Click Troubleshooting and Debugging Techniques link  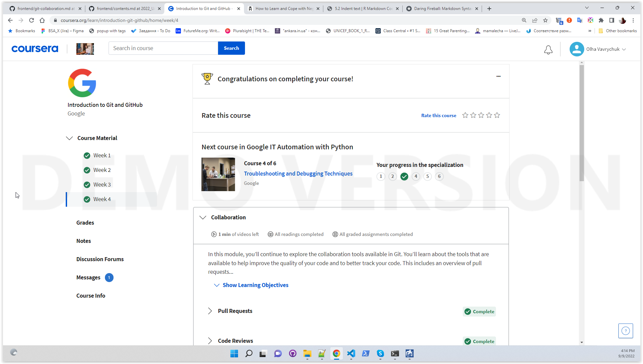pos(298,173)
